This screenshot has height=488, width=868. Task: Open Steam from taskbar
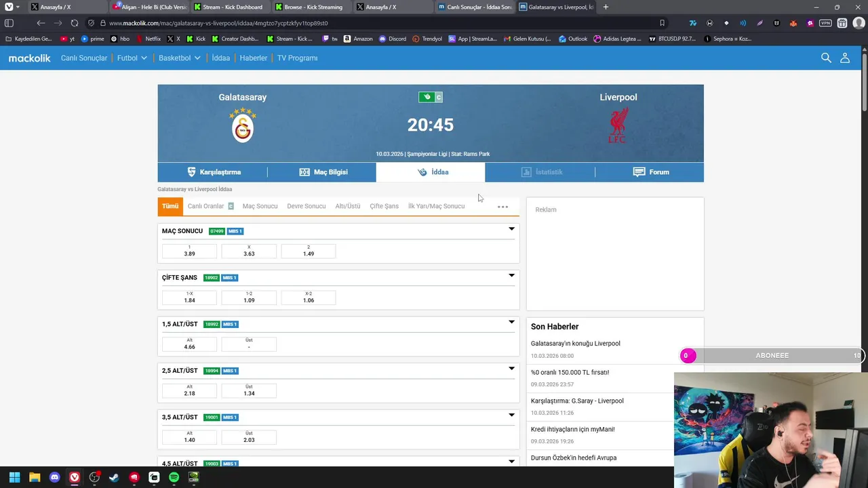pyautogui.click(x=114, y=477)
